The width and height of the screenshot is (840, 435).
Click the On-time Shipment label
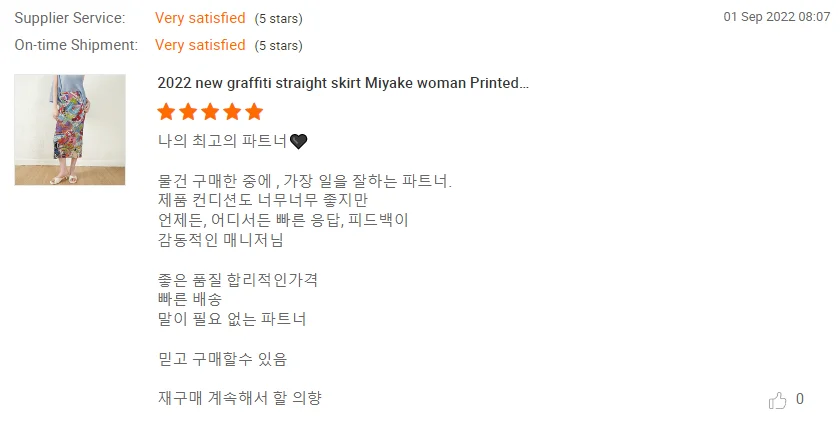click(x=76, y=45)
